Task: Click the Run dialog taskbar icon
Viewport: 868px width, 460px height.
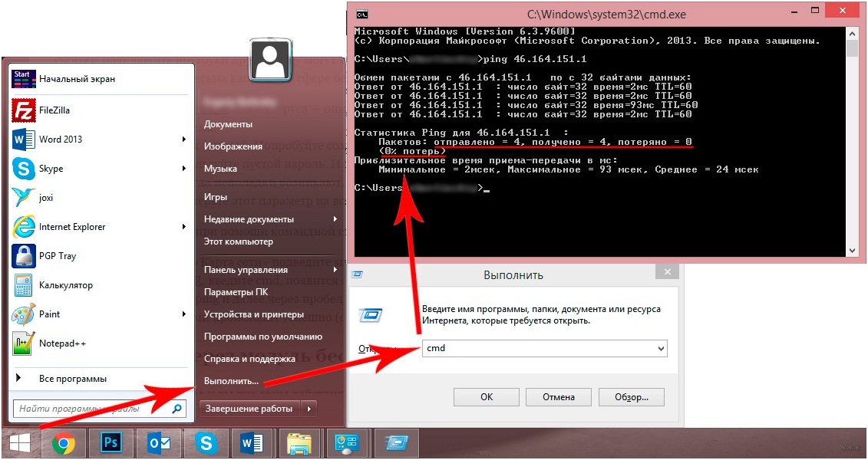Action: point(396,443)
